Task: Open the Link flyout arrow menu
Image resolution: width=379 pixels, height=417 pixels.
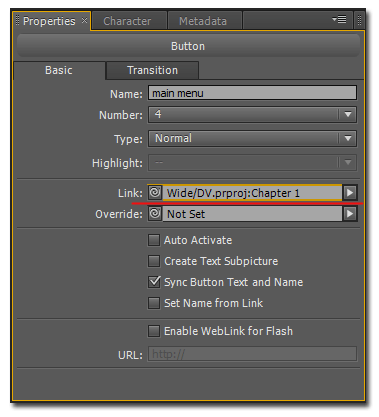Action: (350, 193)
